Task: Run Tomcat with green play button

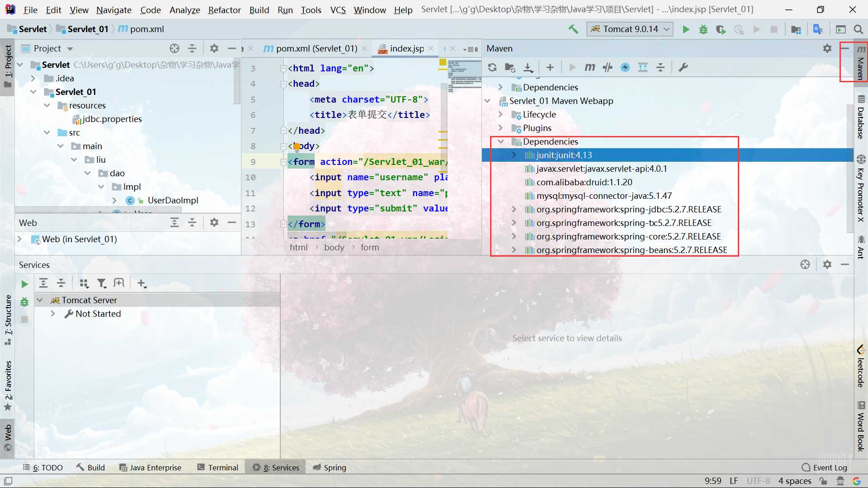Action: click(686, 29)
